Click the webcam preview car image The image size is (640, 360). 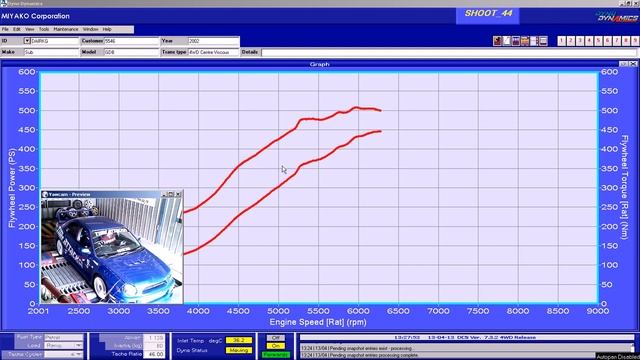[x=111, y=250]
